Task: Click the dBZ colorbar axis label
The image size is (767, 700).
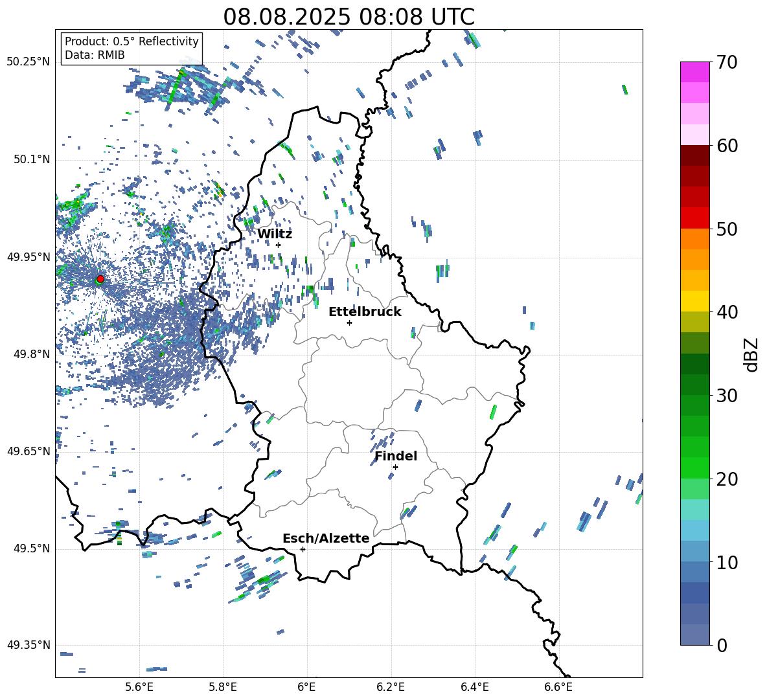Action: coord(752,354)
